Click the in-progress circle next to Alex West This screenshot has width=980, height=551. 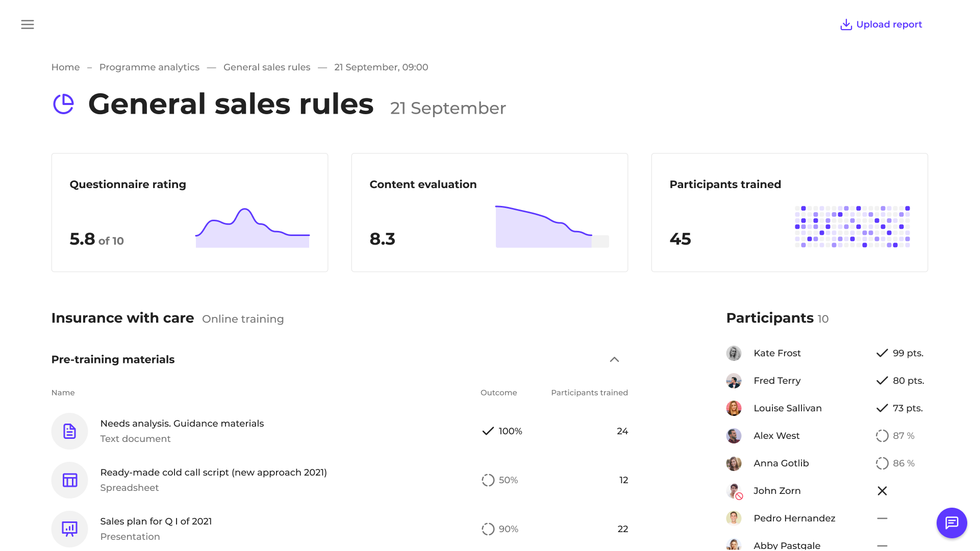[882, 436]
